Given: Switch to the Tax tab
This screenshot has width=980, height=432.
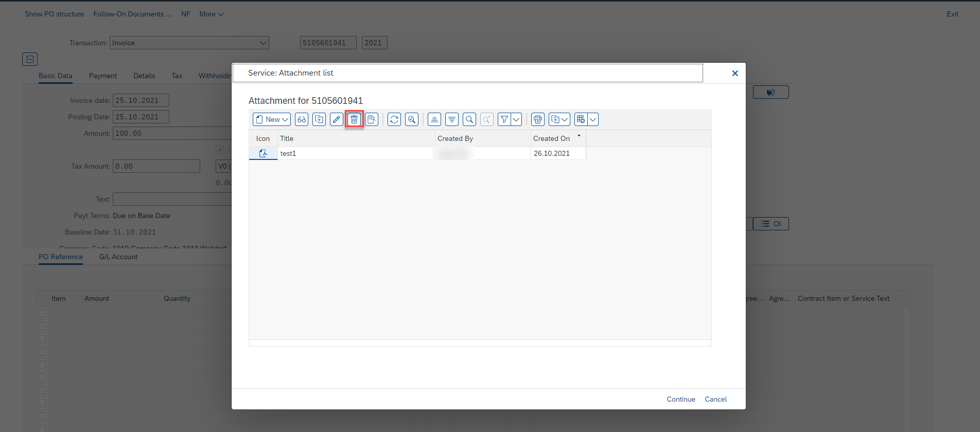Looking at the screenshot, I should [177, 76].
